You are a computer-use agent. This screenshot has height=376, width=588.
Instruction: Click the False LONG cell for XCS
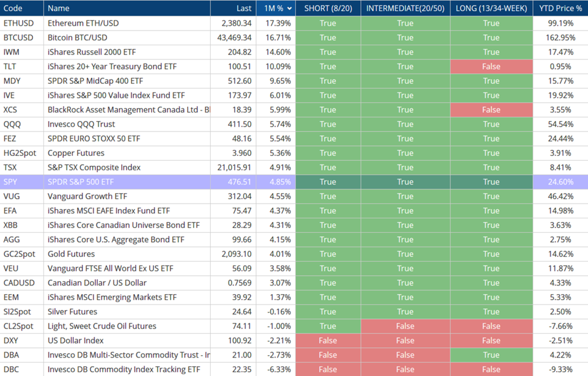click(491, 110)
